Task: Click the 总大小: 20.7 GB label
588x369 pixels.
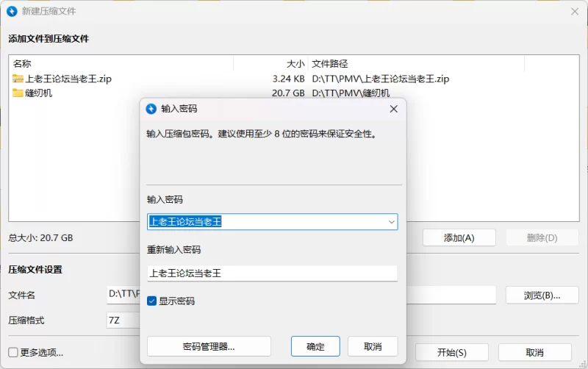Action: pyautogui.click(x=40, y=237)
